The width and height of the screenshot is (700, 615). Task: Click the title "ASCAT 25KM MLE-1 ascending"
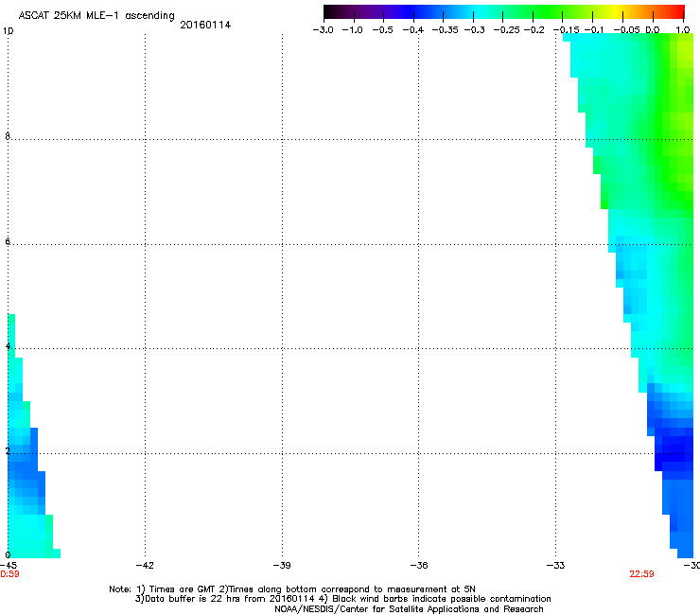click(x=96, y=16)
